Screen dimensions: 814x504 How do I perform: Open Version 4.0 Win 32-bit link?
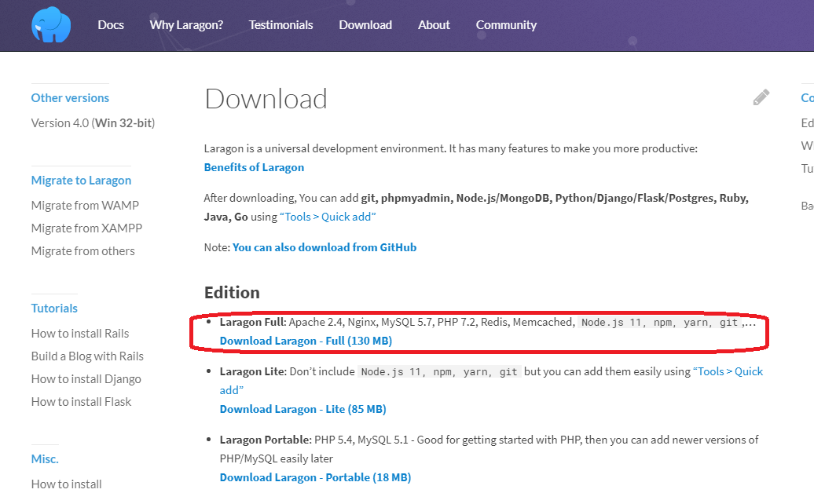click(x=93, y=123)
